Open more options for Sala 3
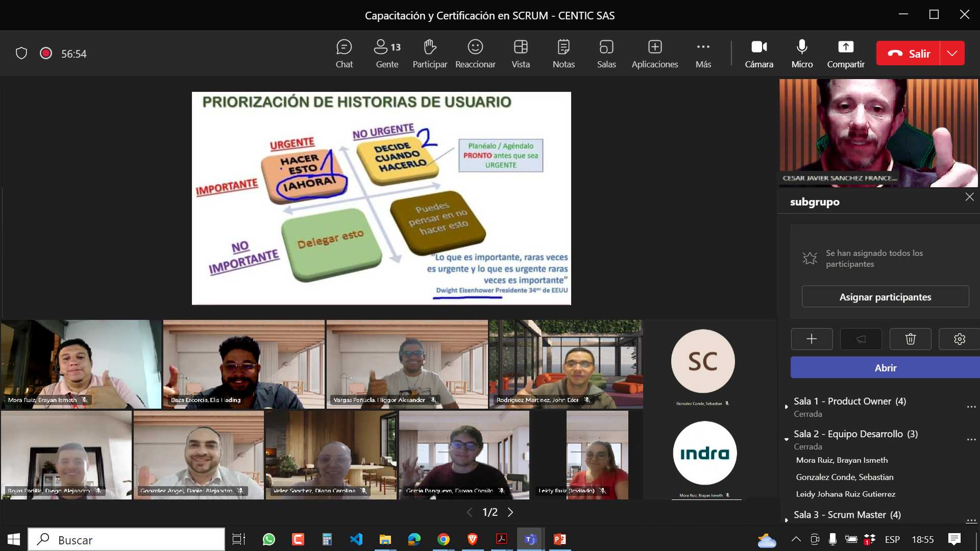Image resolution: width=980 pixels, height=551 pixels. (971, 520)
